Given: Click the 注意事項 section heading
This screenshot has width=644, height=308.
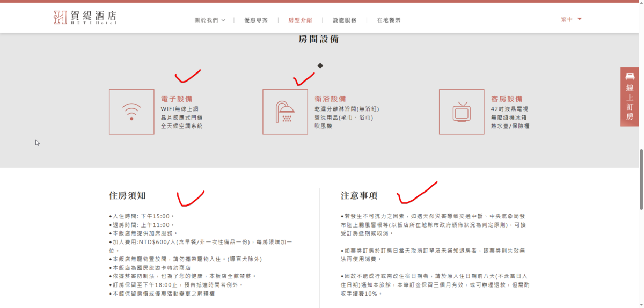Looking at the screenshot, I should point(359,195).
